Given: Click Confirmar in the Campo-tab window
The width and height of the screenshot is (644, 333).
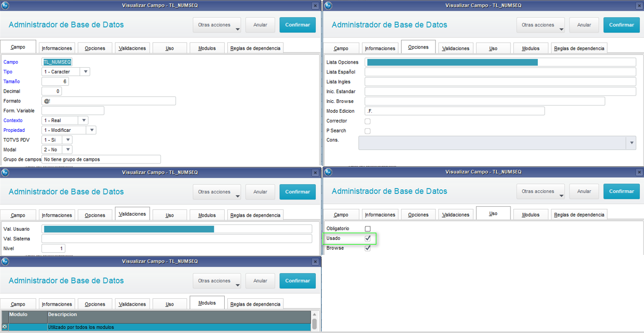Looking at the screenshot, I should coord(298,25).
